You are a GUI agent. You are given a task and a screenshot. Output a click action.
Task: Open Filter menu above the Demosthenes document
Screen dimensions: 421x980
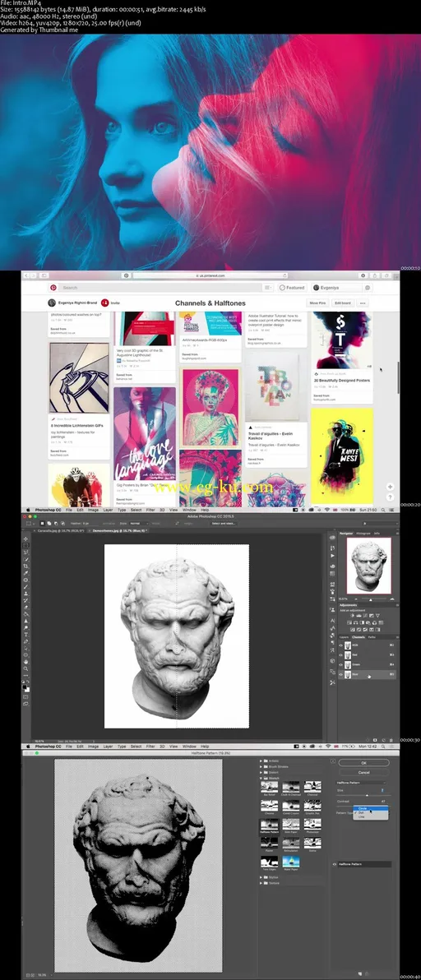pos(150,510)
